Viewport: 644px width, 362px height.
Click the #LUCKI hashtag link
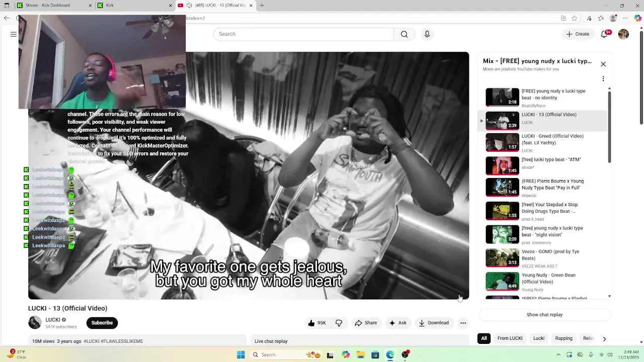92,341
